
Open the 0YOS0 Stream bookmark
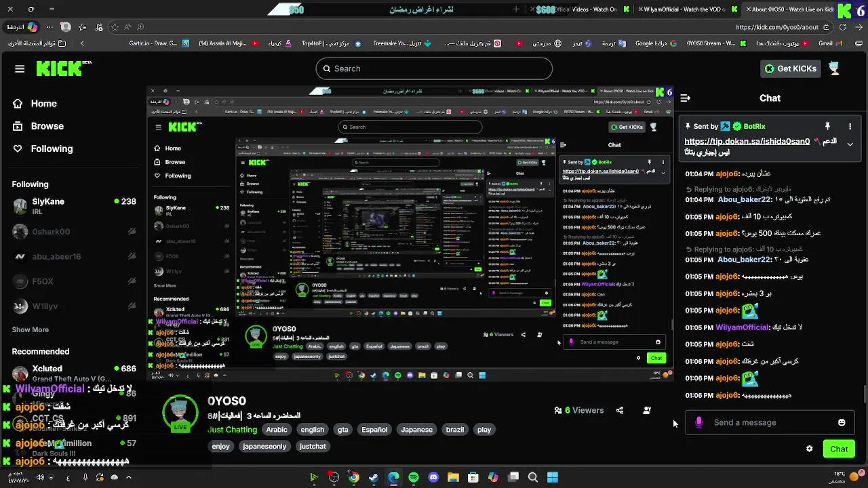pyautogui.click(x=716, y=43)
